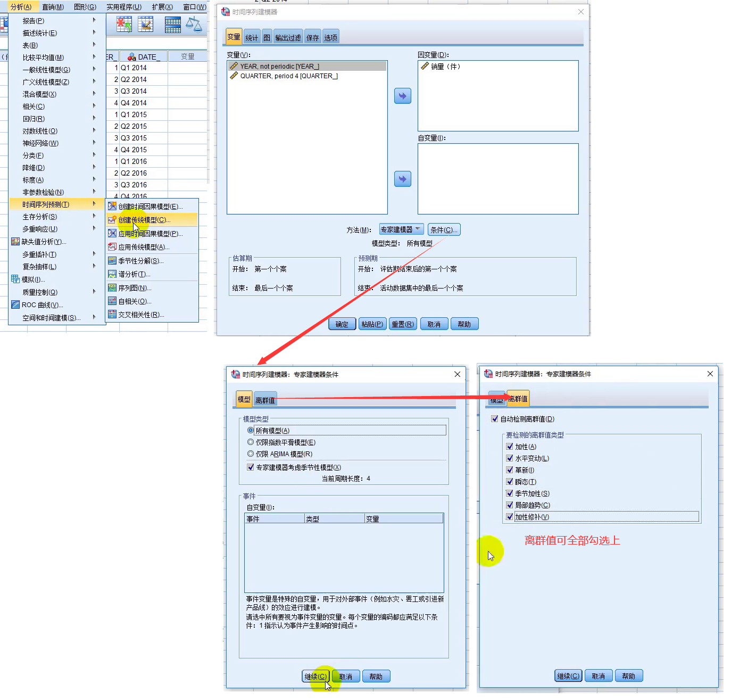Click the 条件(C)... button

[444, 229]
